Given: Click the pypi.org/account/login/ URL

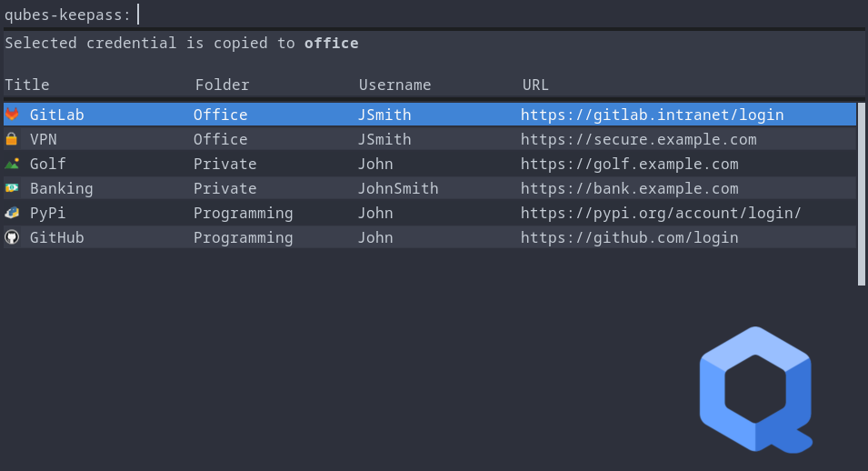Looking at the screenshot, I should click(661, 214).
